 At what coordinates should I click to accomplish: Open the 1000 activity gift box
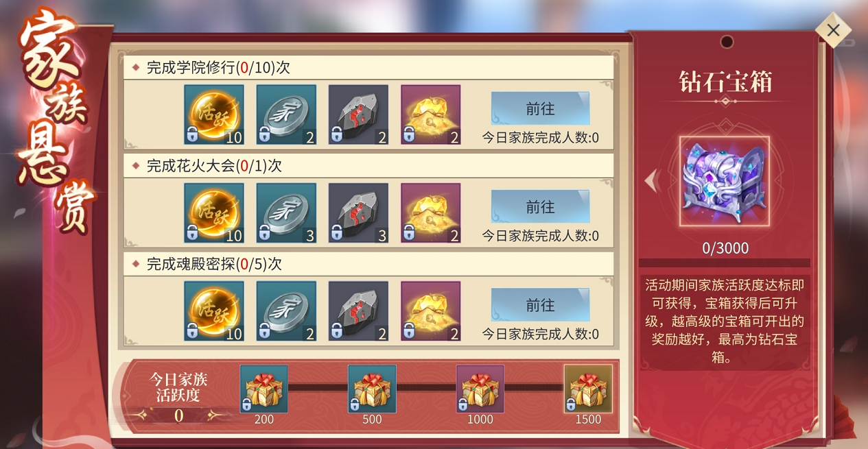pos(480,389)
